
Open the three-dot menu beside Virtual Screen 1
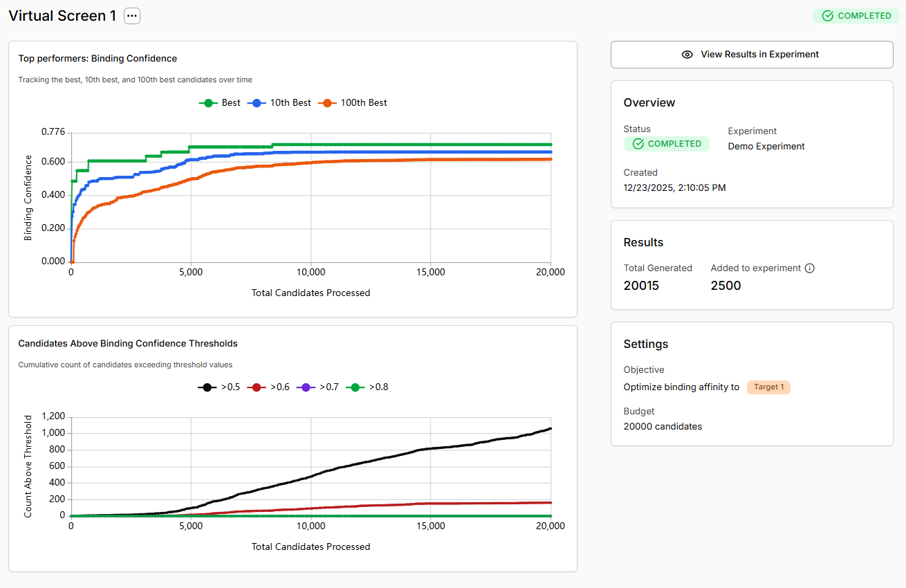[x=132, y=16]
